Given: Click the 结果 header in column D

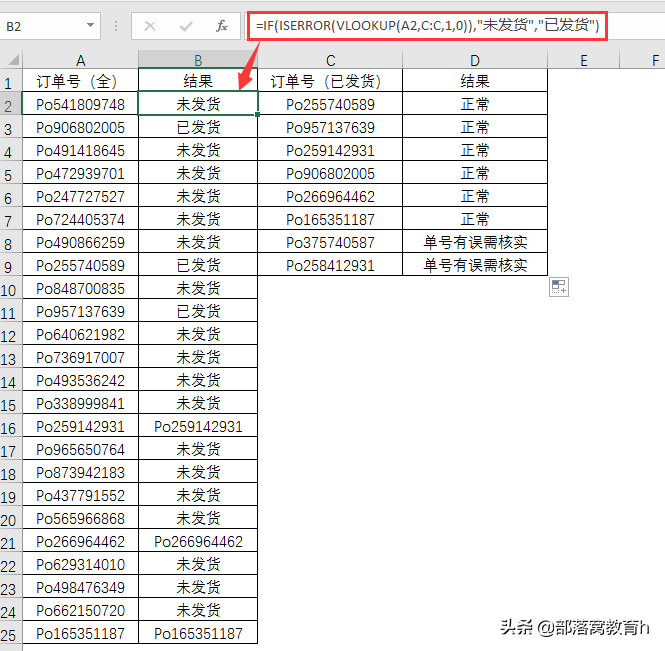Looking at the screenshot, I should pyautogui.click(x=475, y=81).
